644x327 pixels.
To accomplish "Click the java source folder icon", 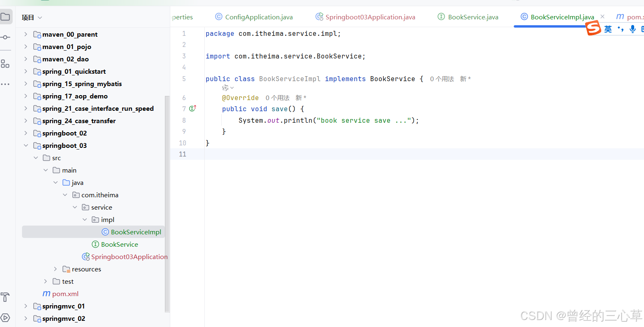I will tap(66, 182).
